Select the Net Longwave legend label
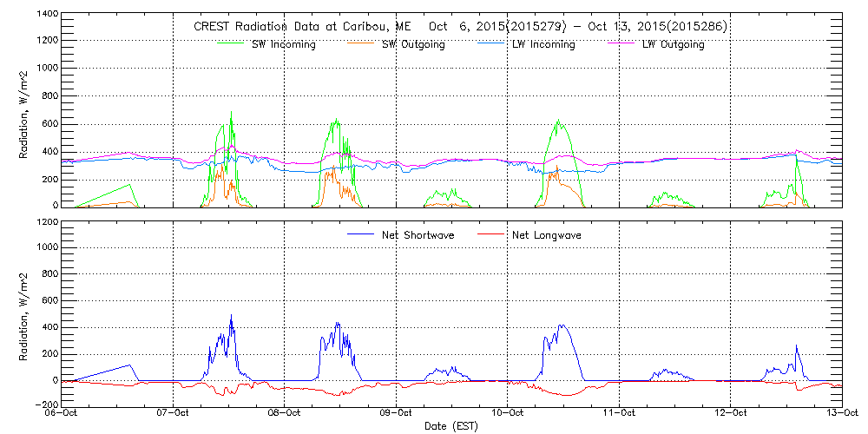 point(547,235)
